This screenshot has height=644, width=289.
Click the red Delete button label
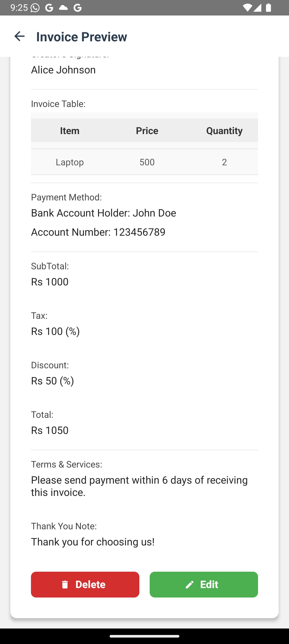coord(91,585)
